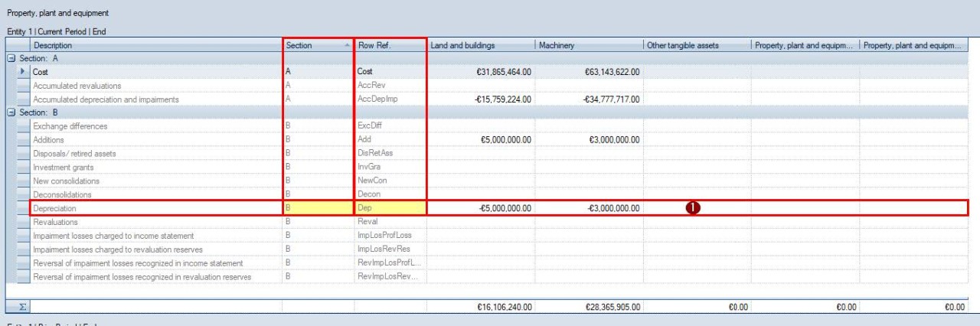
Task: Select the Machinery Additions amount cell
Action: pos(588,140)
